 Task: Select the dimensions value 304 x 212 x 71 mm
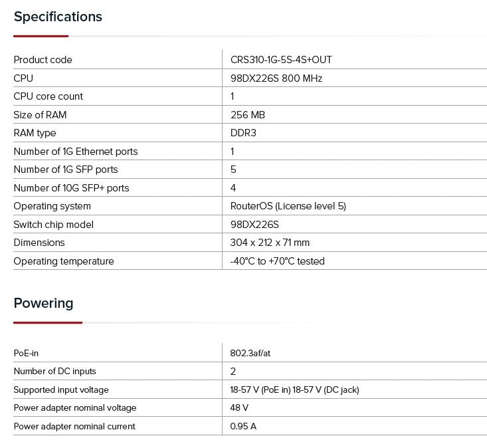(270, 243)
